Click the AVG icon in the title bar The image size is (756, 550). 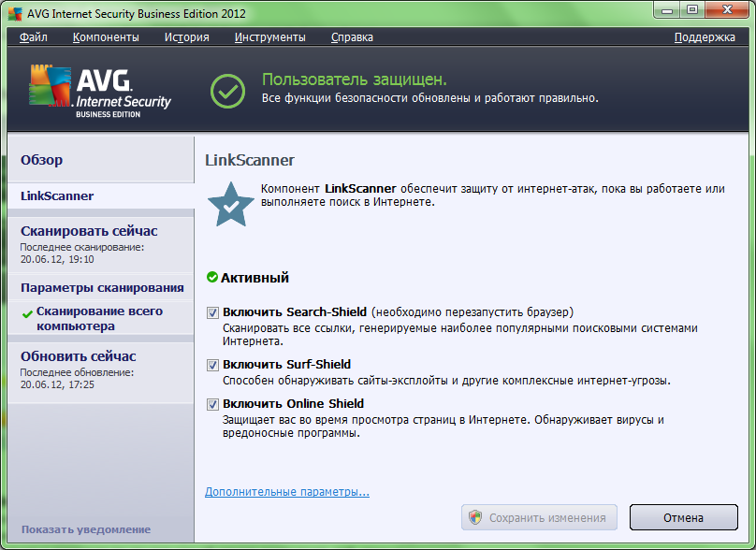15,13
